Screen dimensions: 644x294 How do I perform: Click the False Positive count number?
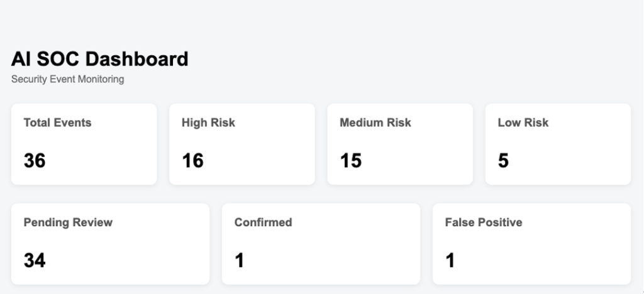pos(450,260)
